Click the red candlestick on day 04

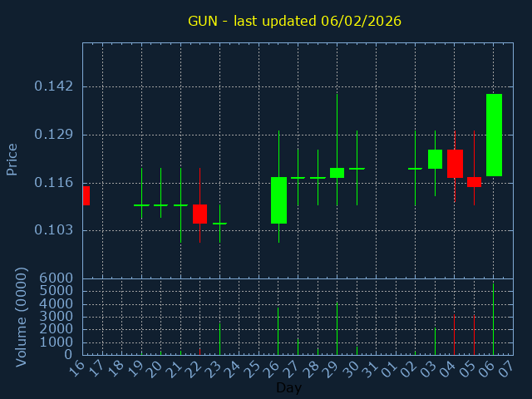click(x=455, y=163)
